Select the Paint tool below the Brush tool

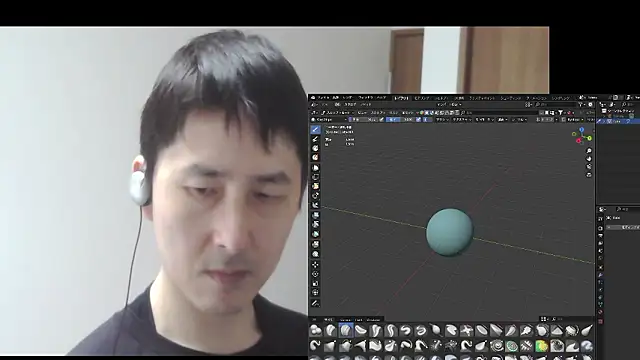pos(315,139)
